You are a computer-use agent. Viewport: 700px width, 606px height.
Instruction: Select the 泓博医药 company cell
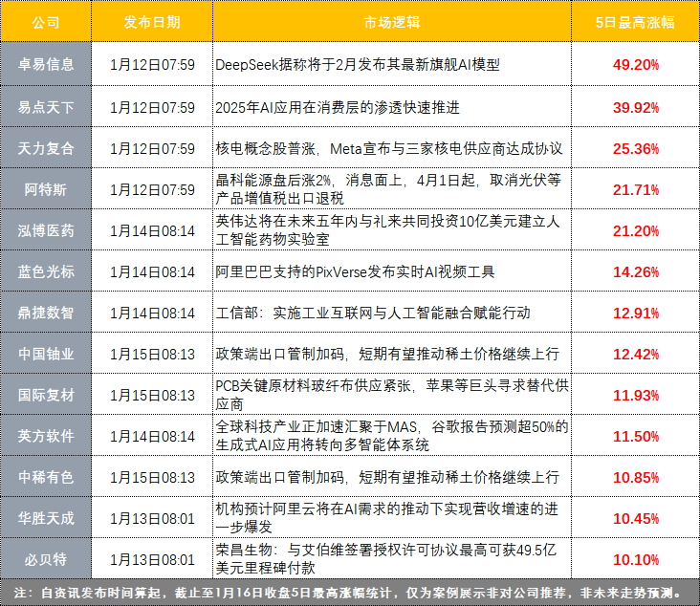(x=46, y=230)
